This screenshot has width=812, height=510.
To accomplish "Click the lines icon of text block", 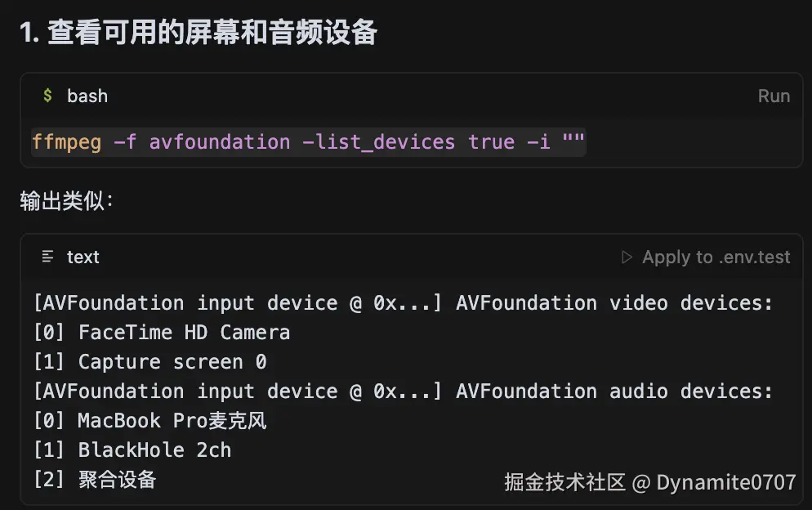I will (48, 257).
